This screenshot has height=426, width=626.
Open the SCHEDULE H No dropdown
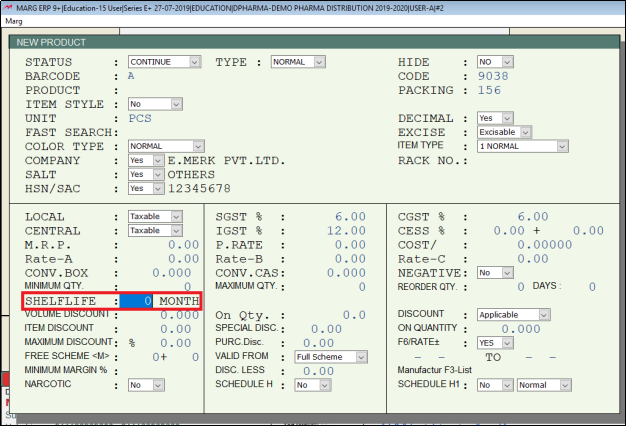click(313, 385)
